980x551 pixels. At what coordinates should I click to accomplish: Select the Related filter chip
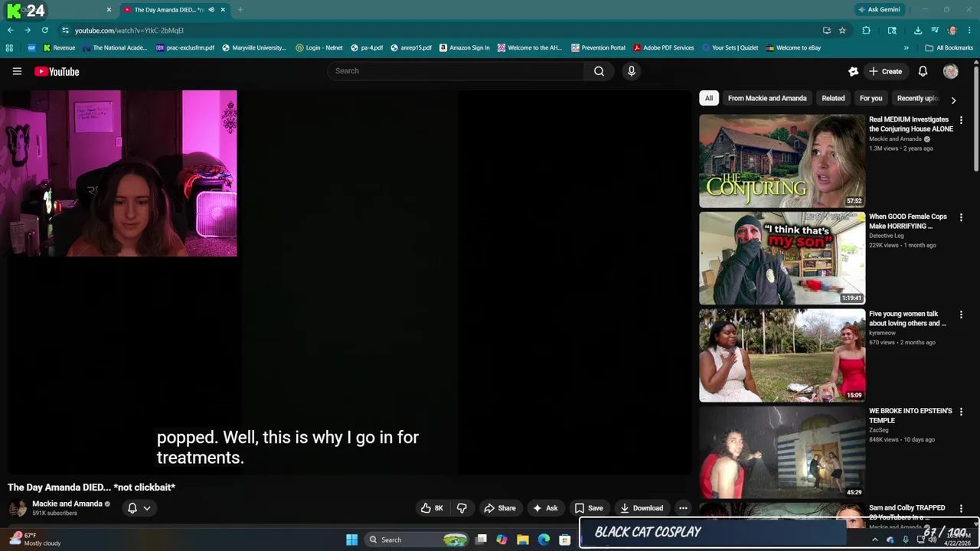click(x=833, y=98)
